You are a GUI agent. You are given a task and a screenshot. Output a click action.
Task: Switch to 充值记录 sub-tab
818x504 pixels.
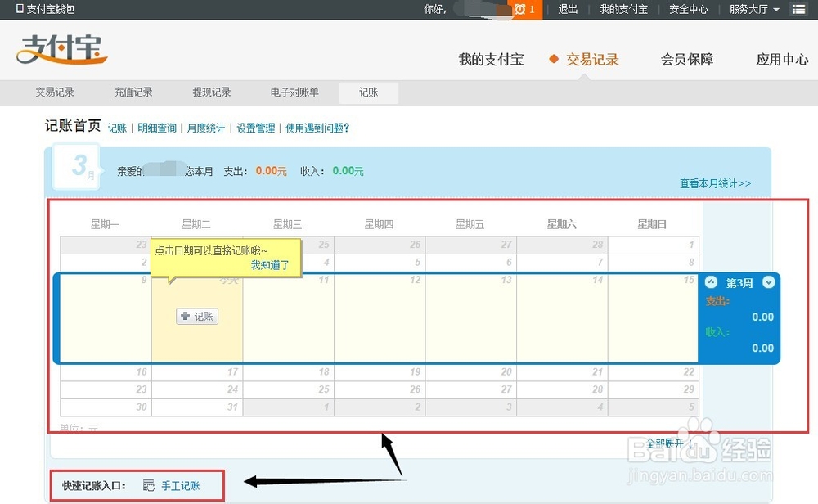pyautogui.click(x=133, y=92)
